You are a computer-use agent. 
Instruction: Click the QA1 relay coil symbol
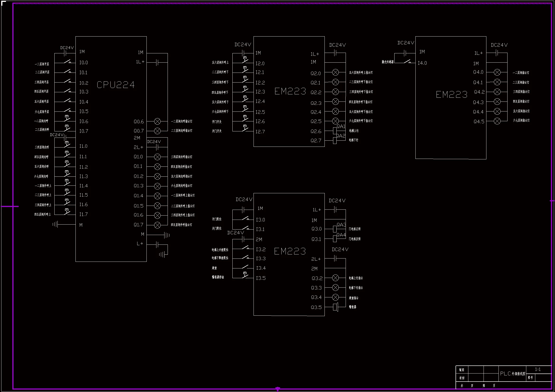coord(335,131)
